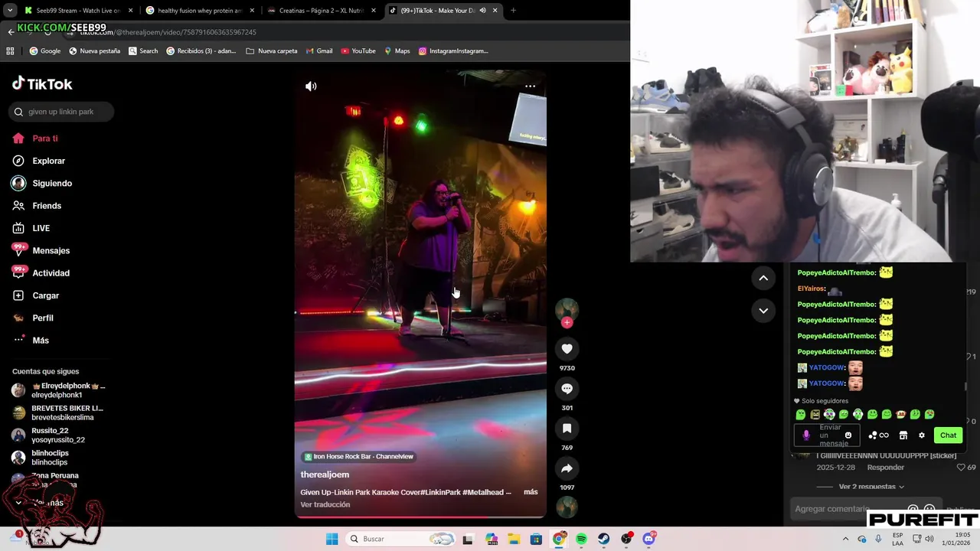The height and width of the screenshot is (551, 980).
Task: Expand the caption with más
Action: 531,492
